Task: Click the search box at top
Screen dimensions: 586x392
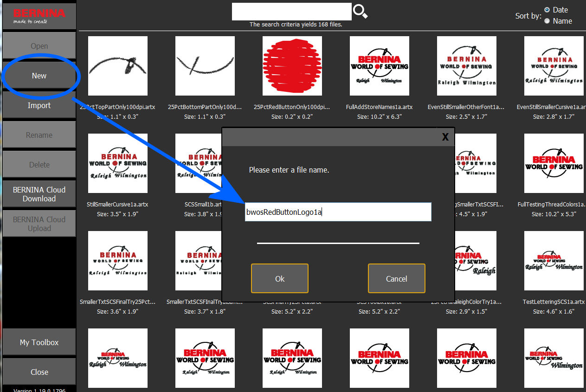Action: [x=292, y=12]
